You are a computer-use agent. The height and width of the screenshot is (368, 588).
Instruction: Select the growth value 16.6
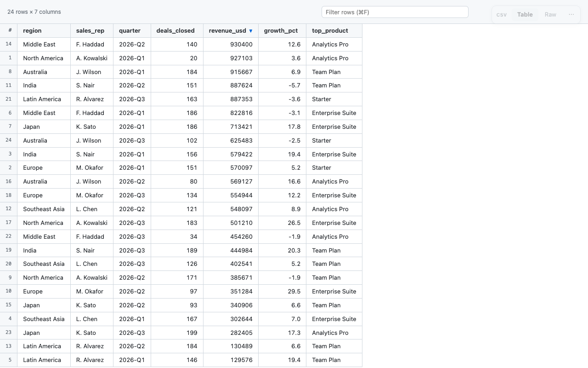tap(282, 182)
